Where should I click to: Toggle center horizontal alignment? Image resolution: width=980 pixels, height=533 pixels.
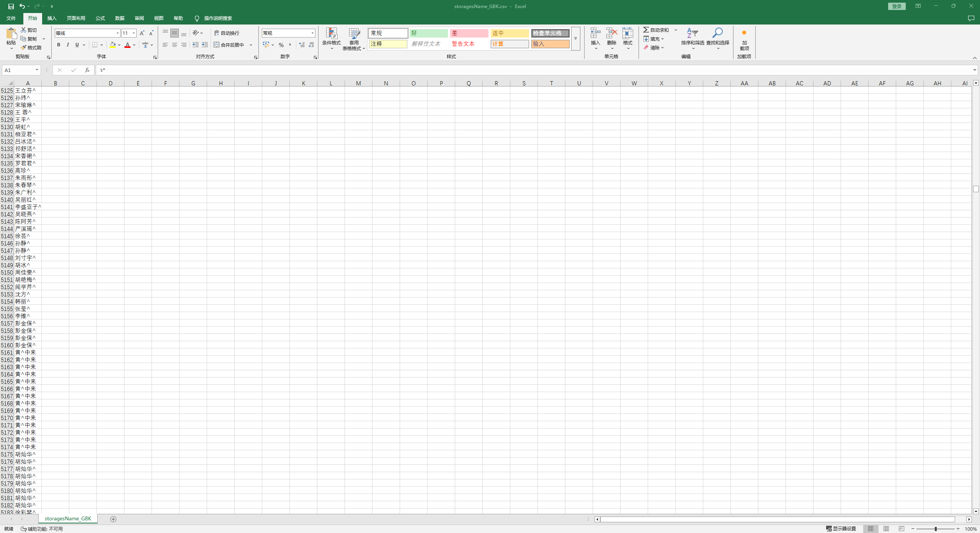[175, 45]
